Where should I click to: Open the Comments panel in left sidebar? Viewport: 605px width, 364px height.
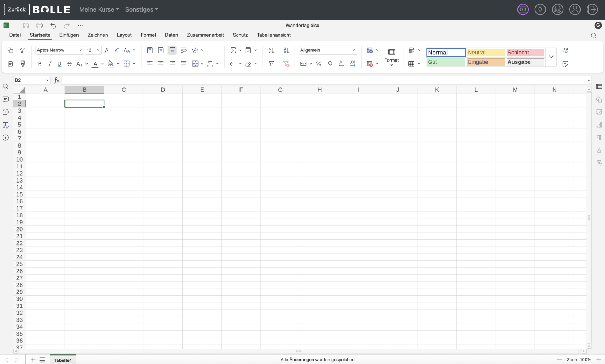click(x=5, y=99)
